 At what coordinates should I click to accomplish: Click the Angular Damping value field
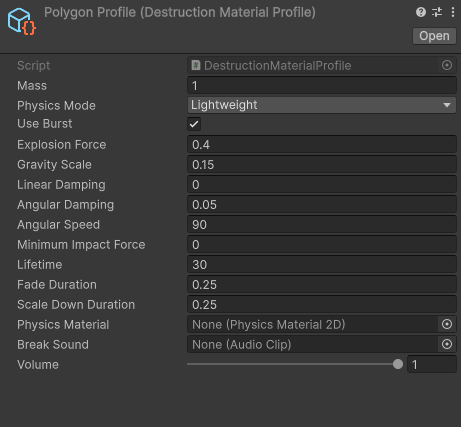(x=322, y=204)
